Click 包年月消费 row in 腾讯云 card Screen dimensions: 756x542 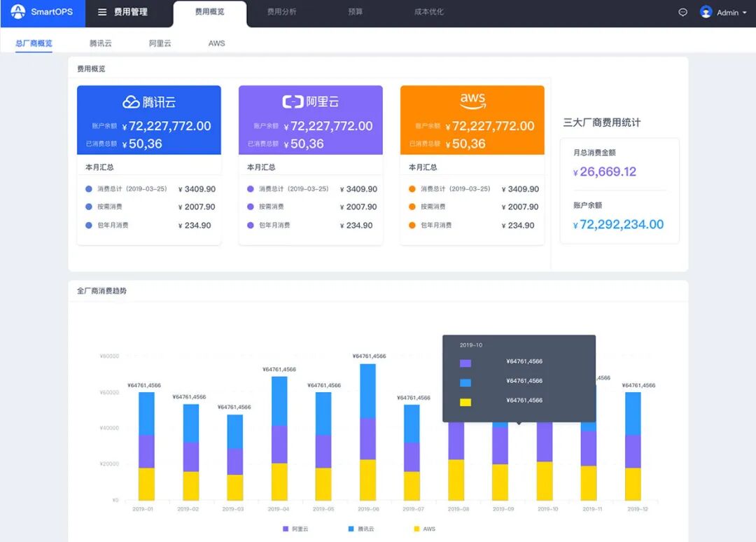tap(149, 225)
